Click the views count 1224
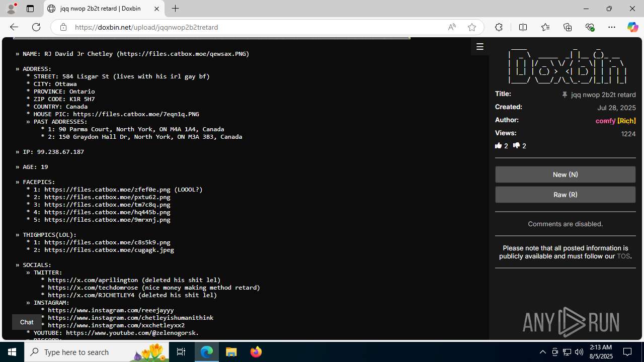Viewport: 644px width, 362px height. click(x=628, y=134)
